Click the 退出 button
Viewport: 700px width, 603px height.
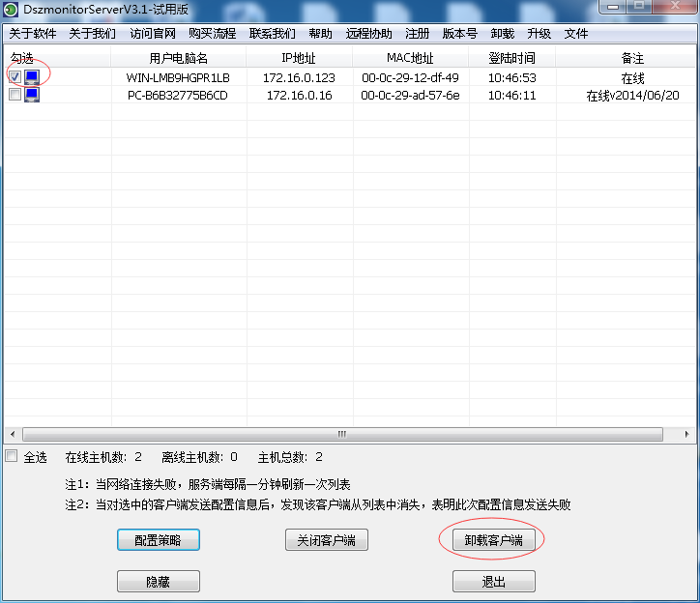pos(493,581)
